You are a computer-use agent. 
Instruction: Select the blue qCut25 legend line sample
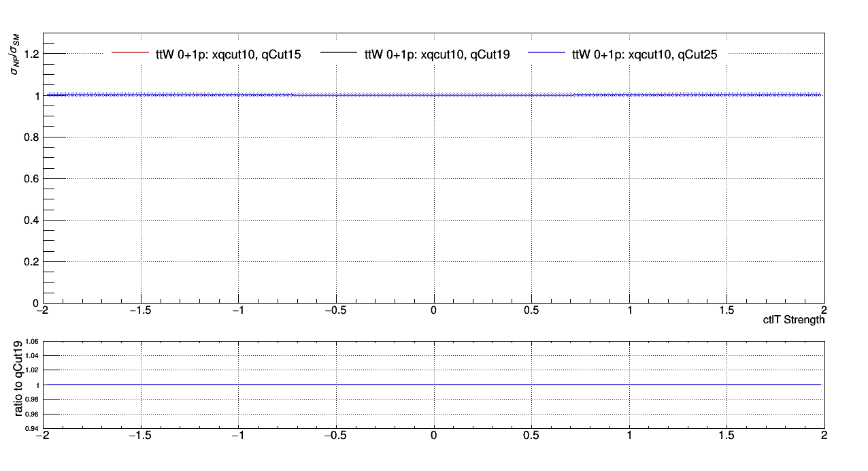pos(546,52)
